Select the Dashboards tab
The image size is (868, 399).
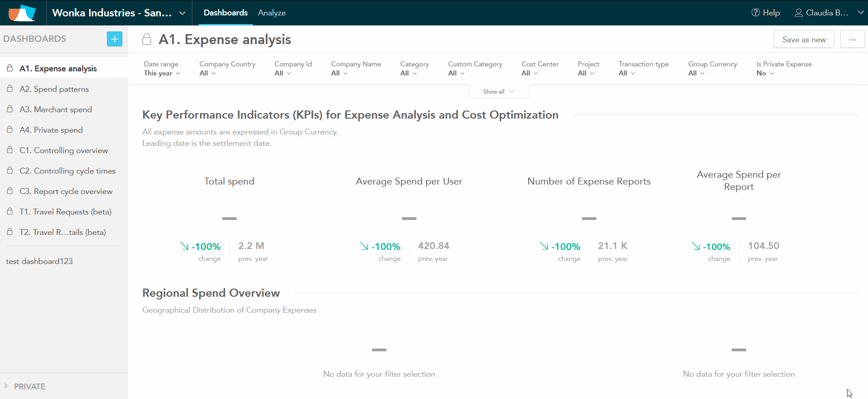coord(226,13)
